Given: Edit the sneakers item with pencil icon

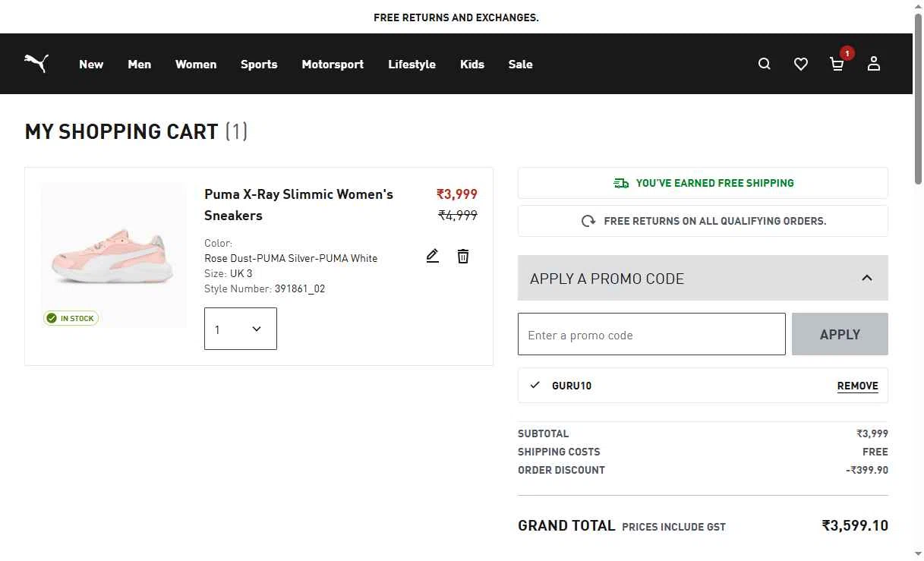Looking at the screenshot, I should (433, 256).
